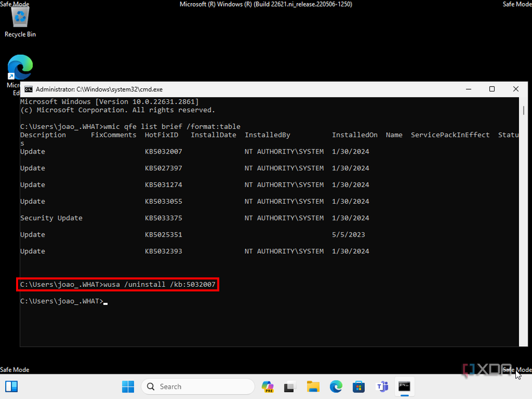532x399 pixels.
Task: Click the ServicePackInEffect column header
Action: coord(450,135)
